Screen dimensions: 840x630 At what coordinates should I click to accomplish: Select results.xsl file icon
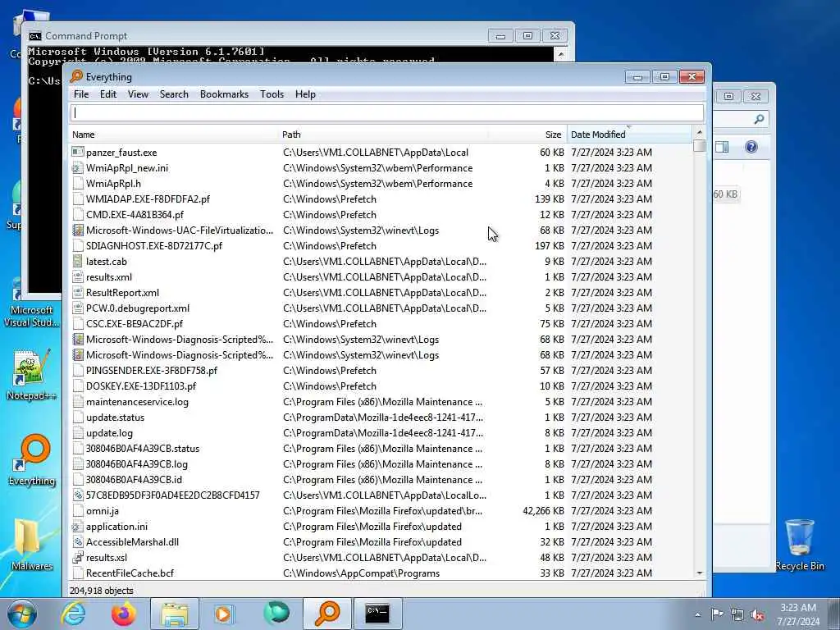[78, 558]
